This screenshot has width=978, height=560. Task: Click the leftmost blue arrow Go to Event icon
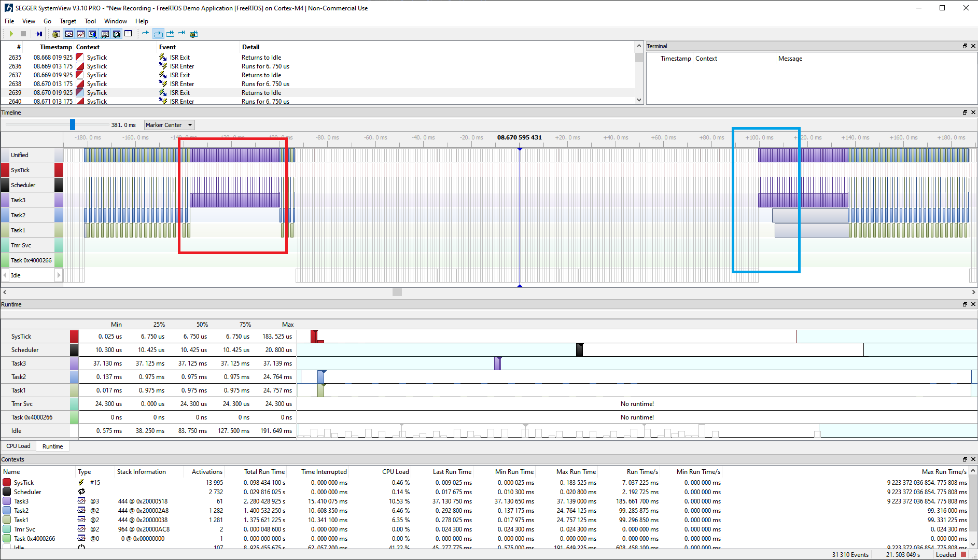click(146, 34)
